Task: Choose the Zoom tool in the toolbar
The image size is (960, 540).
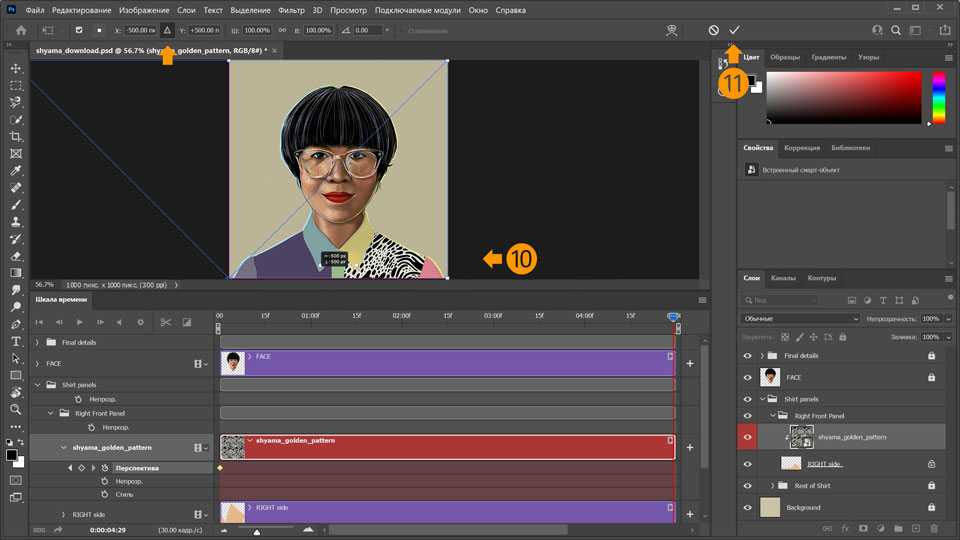Action: click(16, 409)
